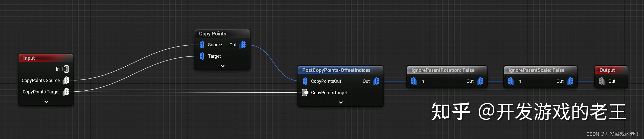Viewport: 644px width, 139px height.
Task: Click the Out pin on Copy Points node
Action: tap(243, 45)
